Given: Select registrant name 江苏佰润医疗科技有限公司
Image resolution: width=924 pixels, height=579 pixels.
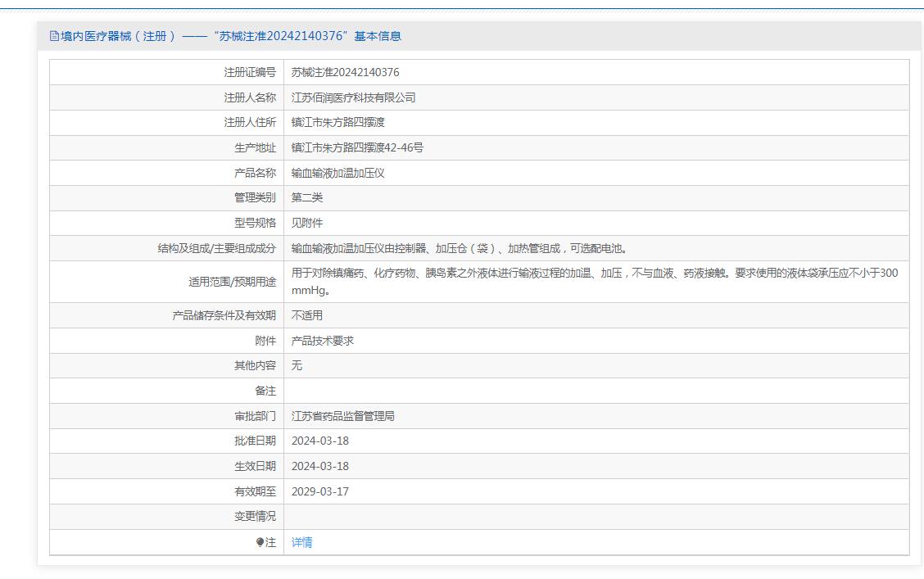Looking at the screenshot, I should (354, 97).
